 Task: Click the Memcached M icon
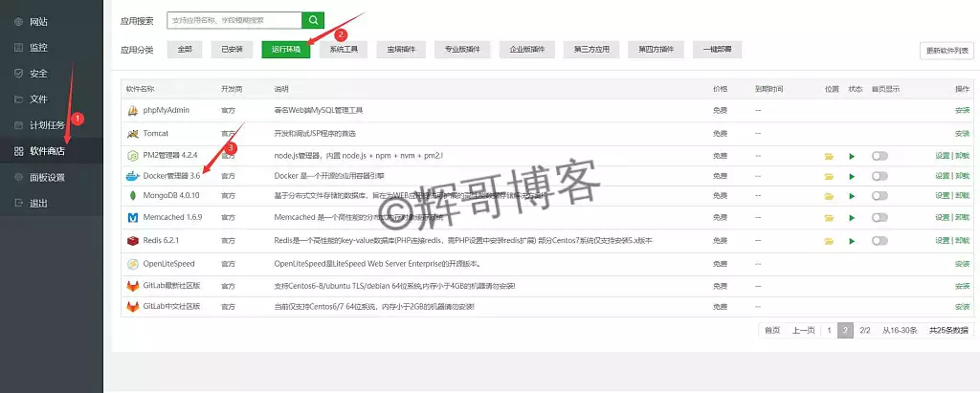coord(132,217)
